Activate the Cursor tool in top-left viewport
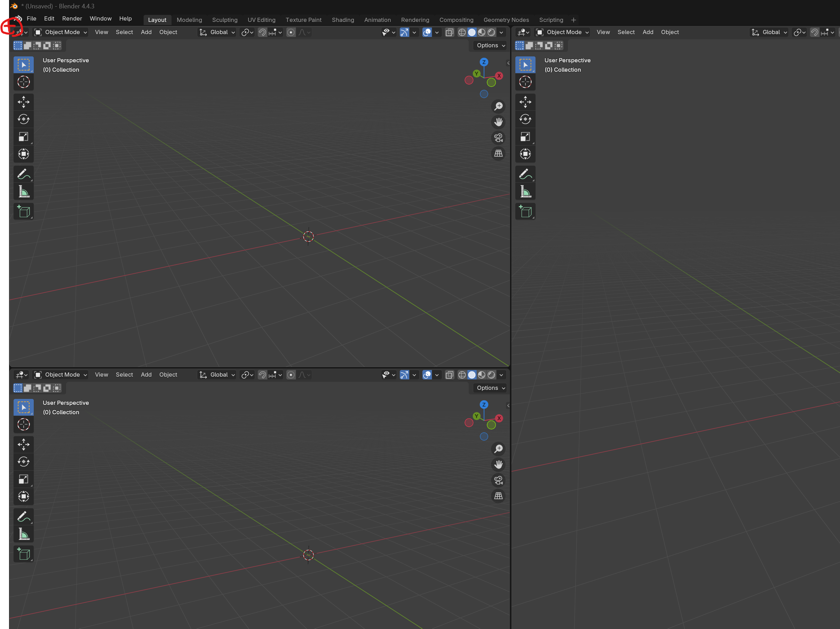This screenshot has width=840, height=629. pyautogui.click(x=24, y=82)
